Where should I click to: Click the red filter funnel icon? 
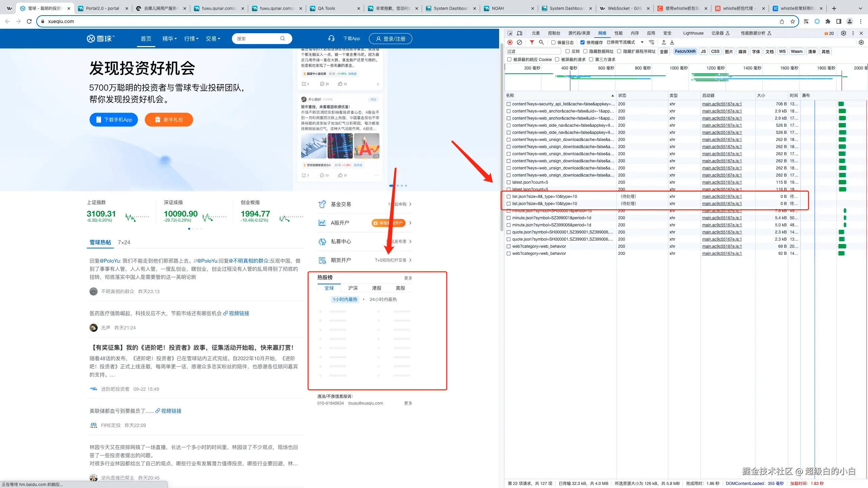(532, 42)
